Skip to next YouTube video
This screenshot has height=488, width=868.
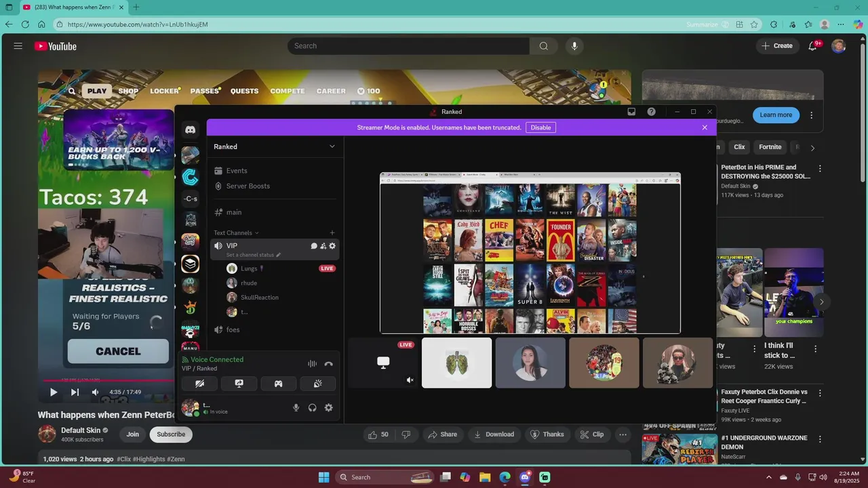(75, 392)
